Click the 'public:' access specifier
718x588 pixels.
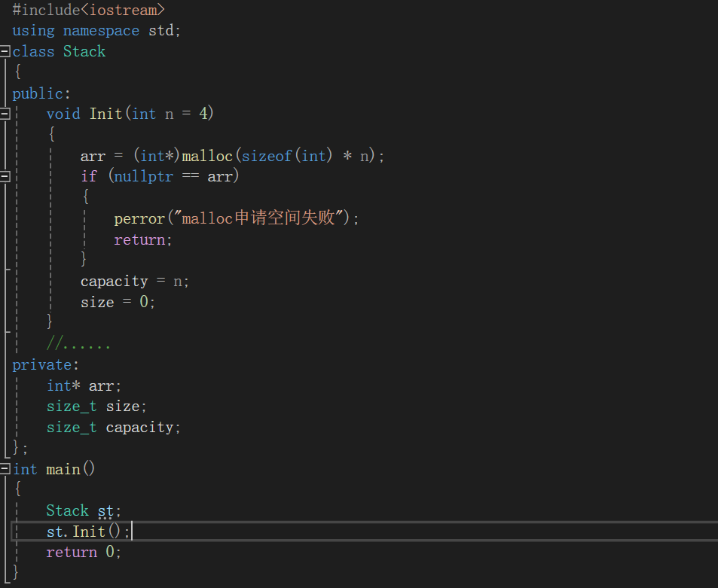(x=41, y=93)
